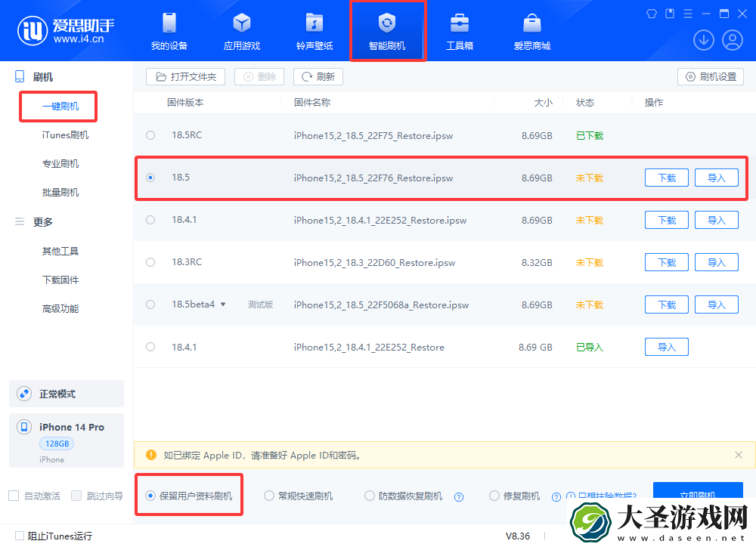756x547 pixels.
Task: Click the i4 爱思助手 logo
Action: coord(66,30)
